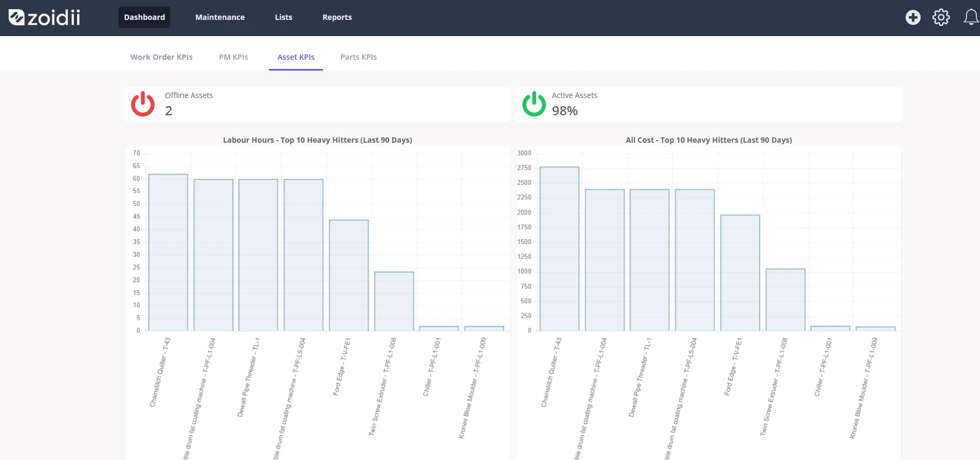The width and height of the screenshot is (980, 460).
Task: Click the Active Assets 98% card
Action: tap(709, 104)
